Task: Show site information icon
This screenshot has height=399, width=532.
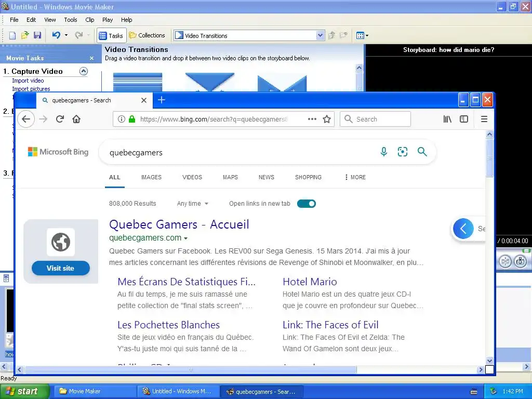Action: click(121, 119)
